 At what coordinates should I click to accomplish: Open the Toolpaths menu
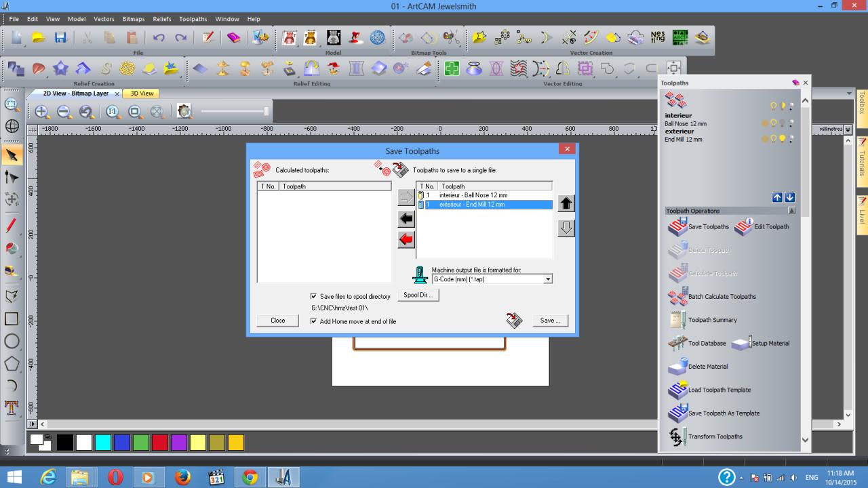193,19
